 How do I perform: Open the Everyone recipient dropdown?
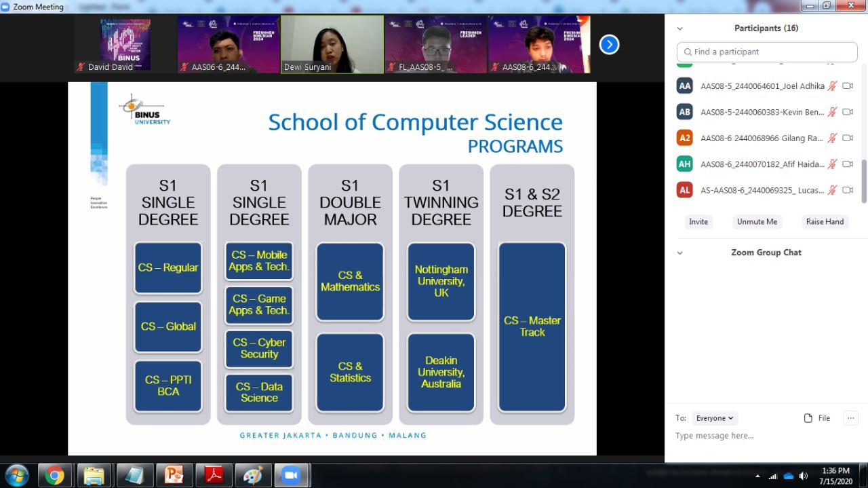point(715,418)
